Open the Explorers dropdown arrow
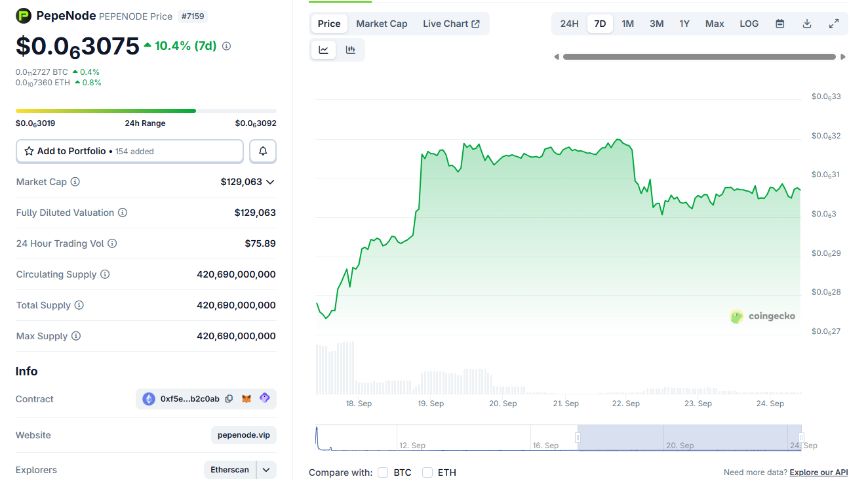This screenshot has height=481, width=868. point(266,470)
